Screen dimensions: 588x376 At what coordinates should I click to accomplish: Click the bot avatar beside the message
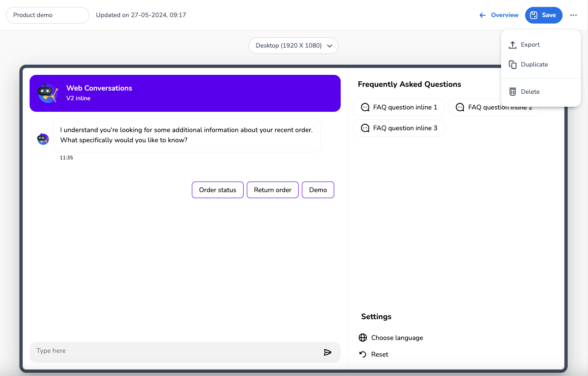(43, 139)
